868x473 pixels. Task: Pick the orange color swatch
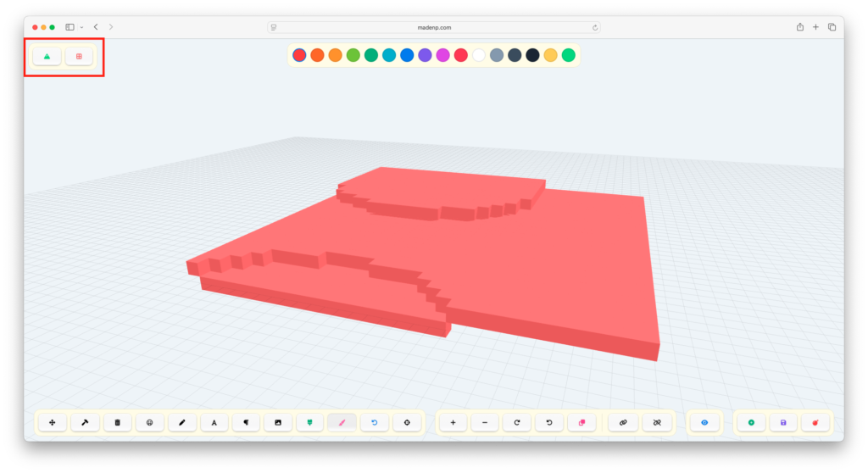tap(336, 55)
